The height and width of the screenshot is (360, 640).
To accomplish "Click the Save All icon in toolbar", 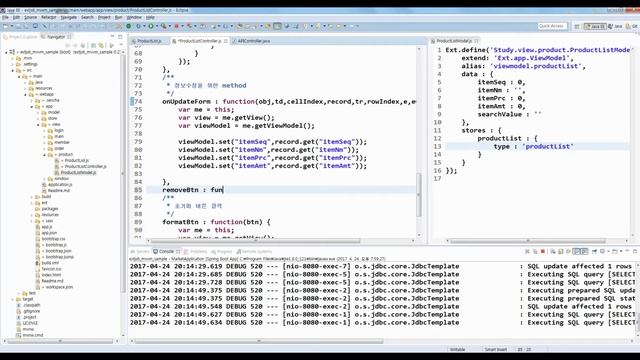I will coord(26,26).
